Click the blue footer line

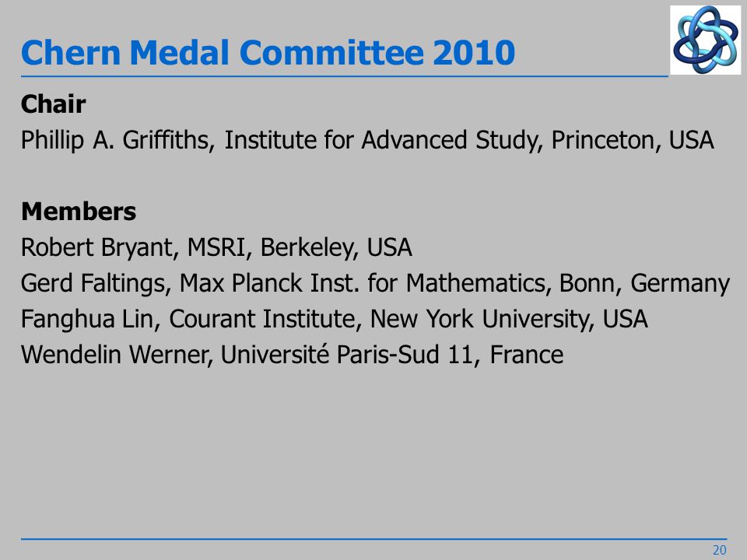[x=374, y=539]
